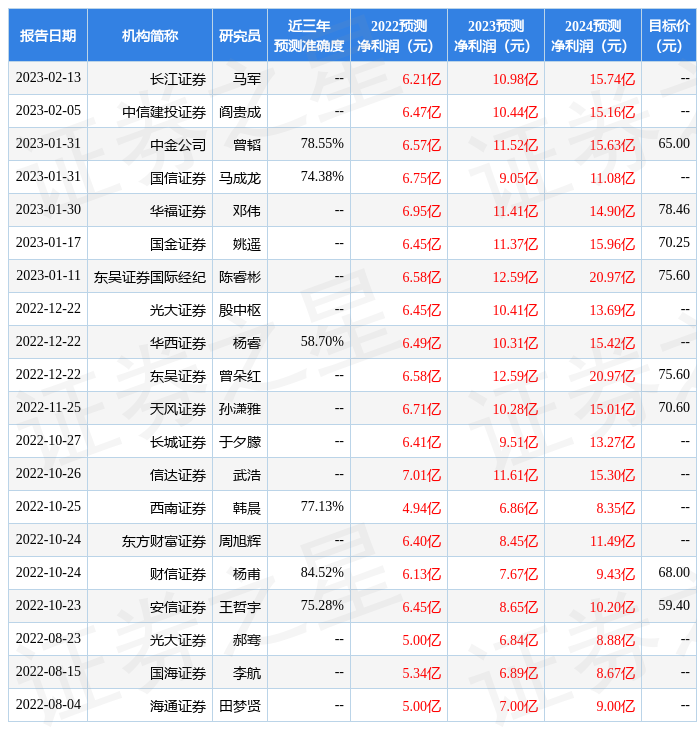Select 东吴证券国际经纪 in the table
This screenshot has width=697, height=730.
tap(150, 276)
